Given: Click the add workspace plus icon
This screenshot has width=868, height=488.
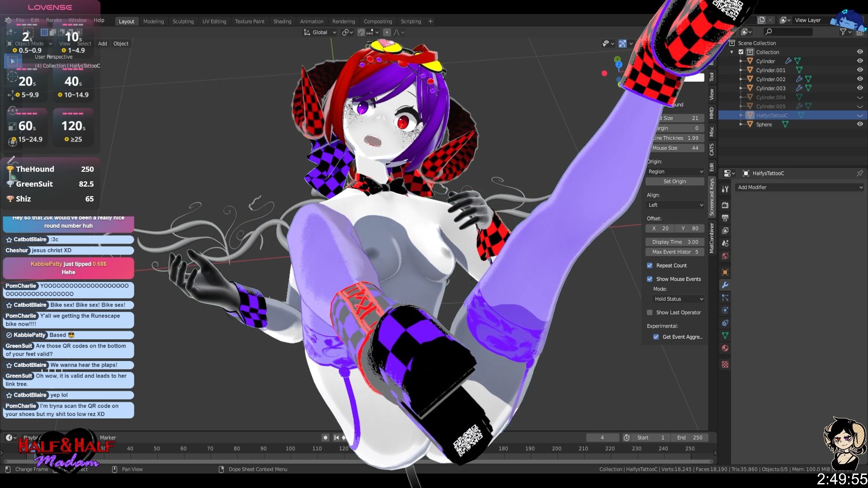Looking at the screenshot, I should point(430,21).
